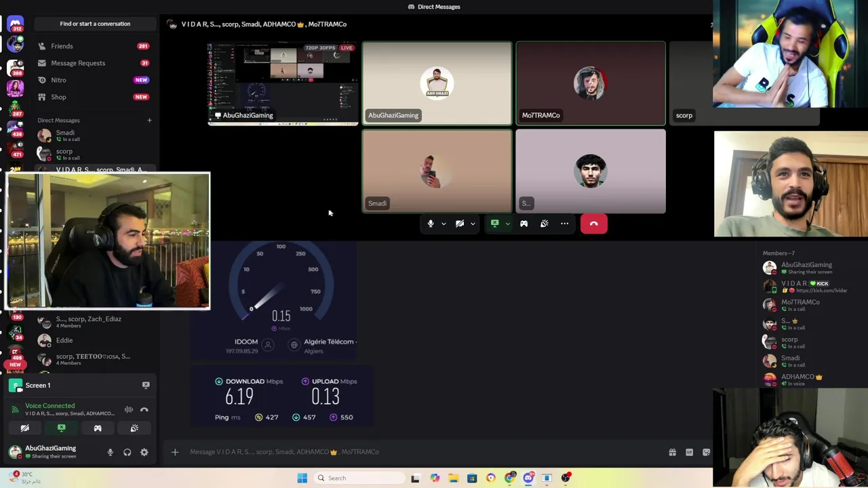Focus AbuGhaziGaming participant tile
Screen dimensions: 868x488
click(x=437, y=83)
